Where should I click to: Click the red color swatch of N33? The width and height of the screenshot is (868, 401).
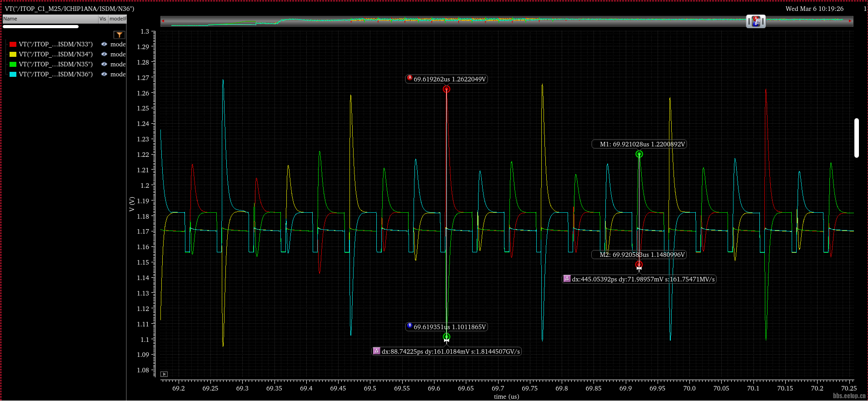(x=13, y=44)
